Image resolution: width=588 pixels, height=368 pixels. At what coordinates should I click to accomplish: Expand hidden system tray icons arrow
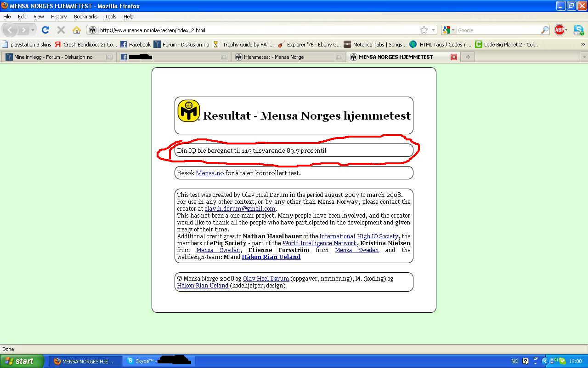[x=545, y=361]
